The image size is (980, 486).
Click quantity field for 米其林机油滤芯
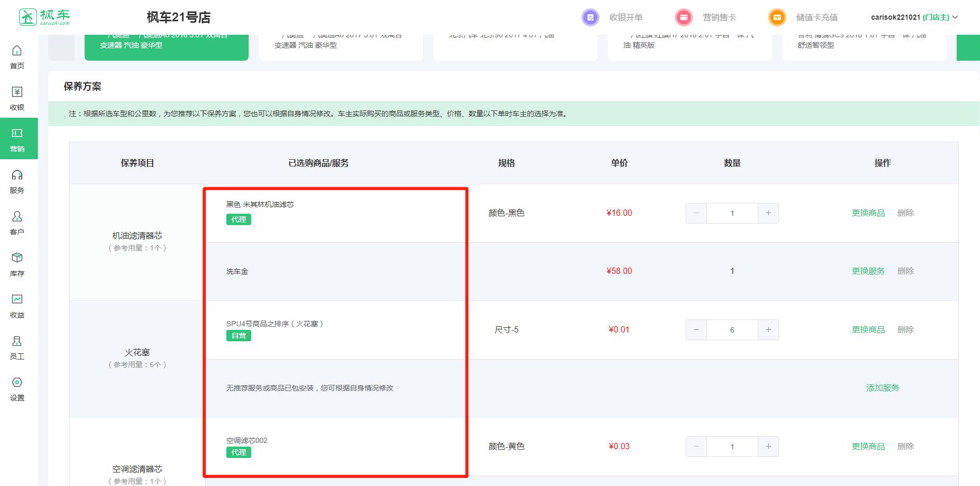pos(732,213)
